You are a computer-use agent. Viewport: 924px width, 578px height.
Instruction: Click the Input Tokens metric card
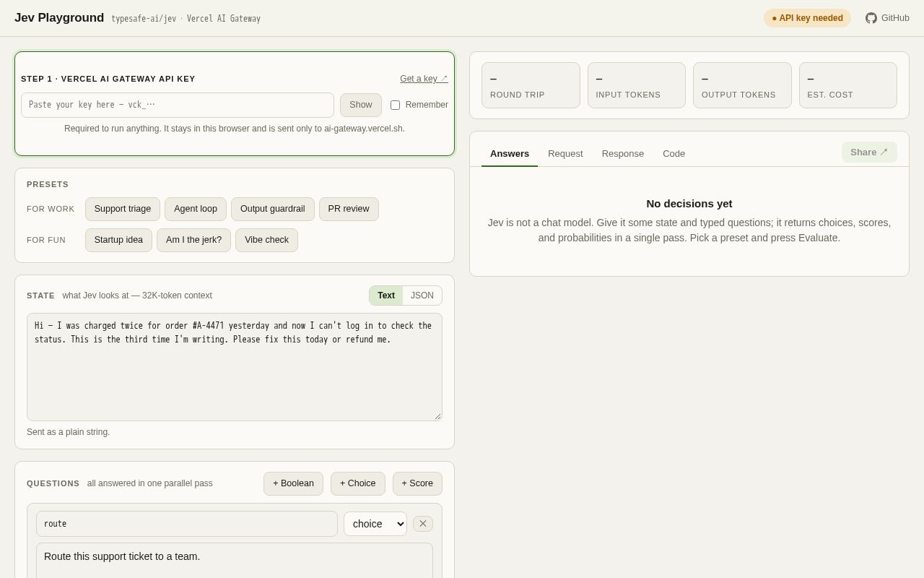[637, 85]
